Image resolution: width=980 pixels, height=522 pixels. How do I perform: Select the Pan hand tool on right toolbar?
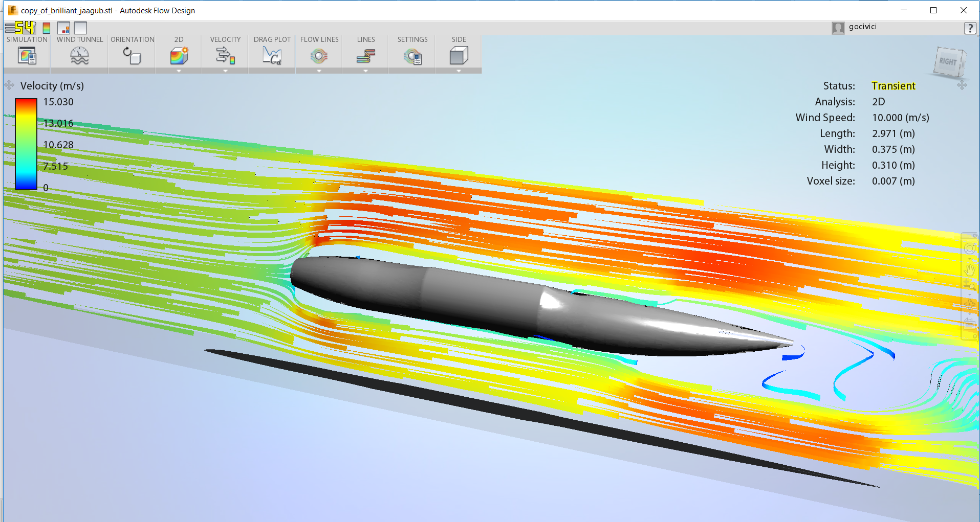click(x=970, y=269)
